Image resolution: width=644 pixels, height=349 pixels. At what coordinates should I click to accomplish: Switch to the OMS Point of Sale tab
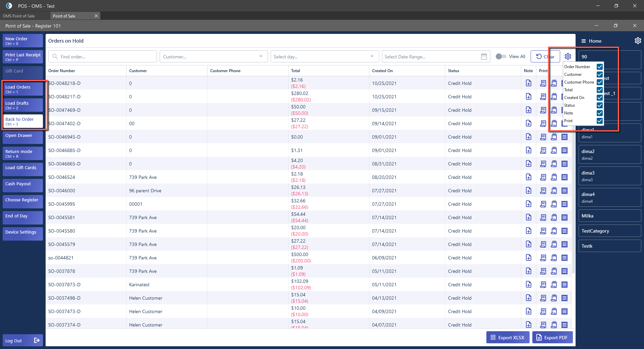point(19,16)
